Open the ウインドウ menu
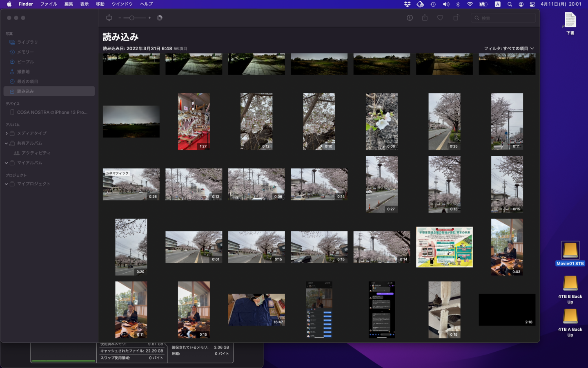 (x=122, y=4)
